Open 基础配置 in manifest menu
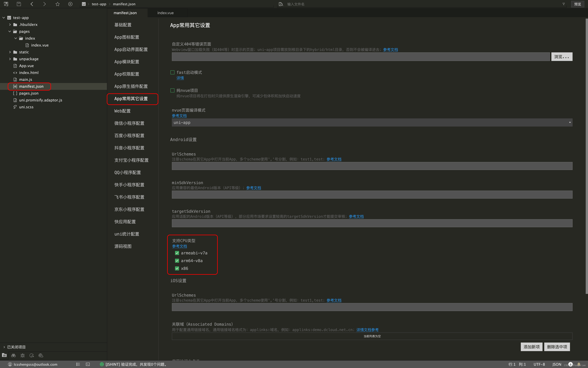588x368 pixels. click(123, 25)
